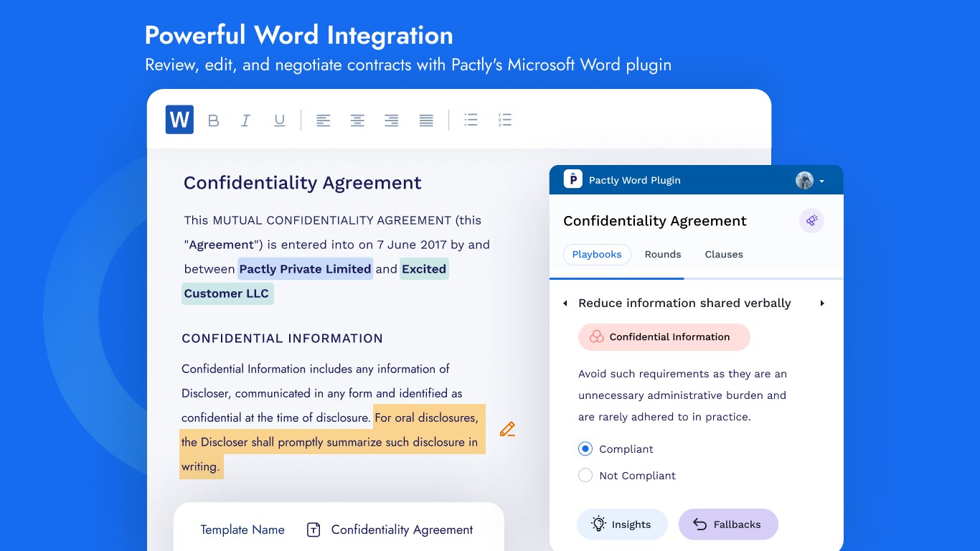Align text to the left
The image size is (980, 551).
[324, 121]
